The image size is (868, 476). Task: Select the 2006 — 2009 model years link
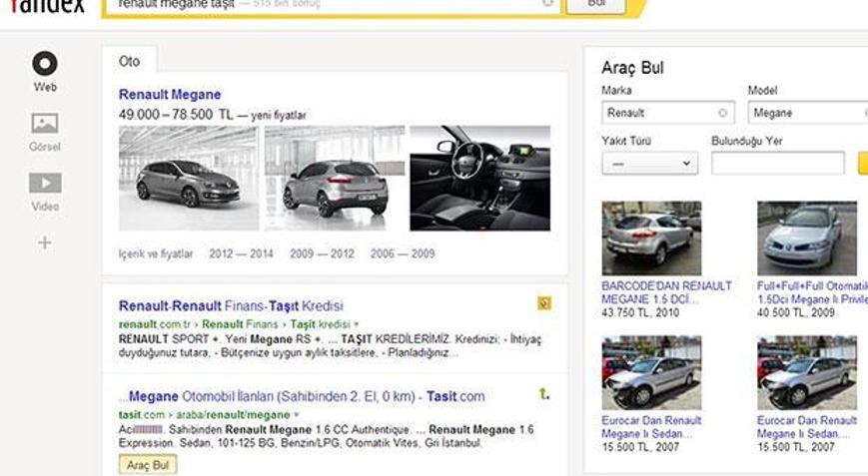403,253
